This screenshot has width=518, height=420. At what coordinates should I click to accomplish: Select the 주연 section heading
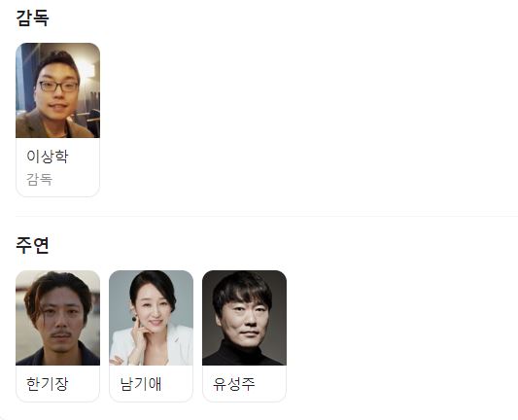click(32, 245)
